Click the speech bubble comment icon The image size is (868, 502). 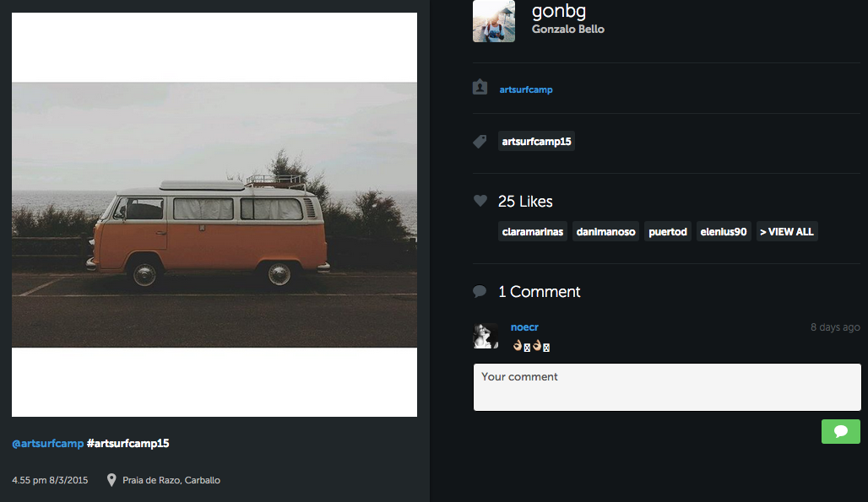click(x=480, y=292)
